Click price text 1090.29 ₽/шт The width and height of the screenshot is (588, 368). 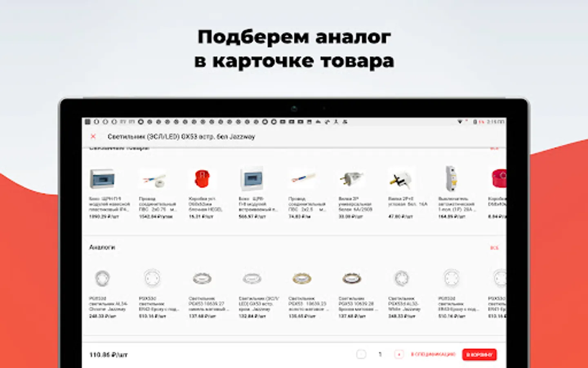104,216
